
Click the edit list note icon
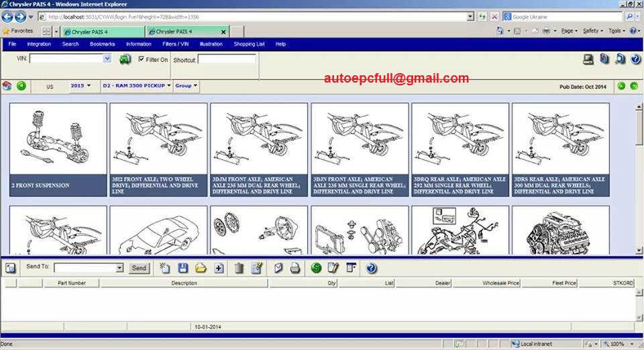coord(257,268)
